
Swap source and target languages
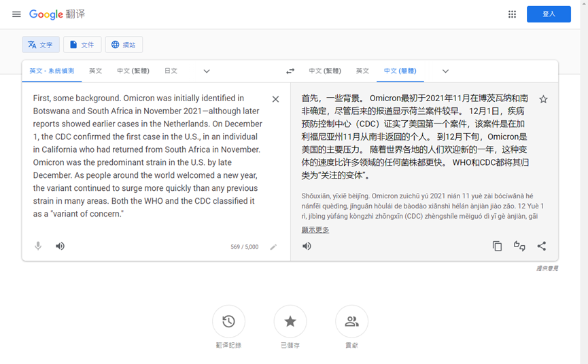click(x=290, y=71)
